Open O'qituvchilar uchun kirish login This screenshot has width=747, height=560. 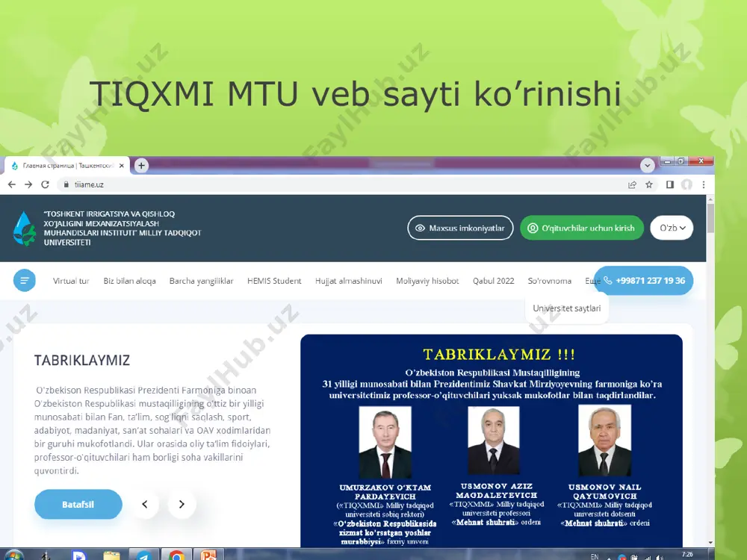click(x=582, y=228)
